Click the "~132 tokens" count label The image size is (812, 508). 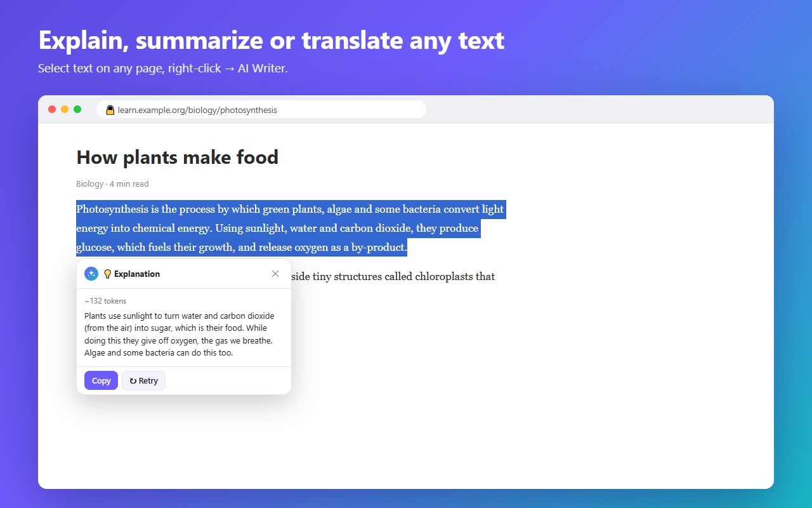pos(105,301)
